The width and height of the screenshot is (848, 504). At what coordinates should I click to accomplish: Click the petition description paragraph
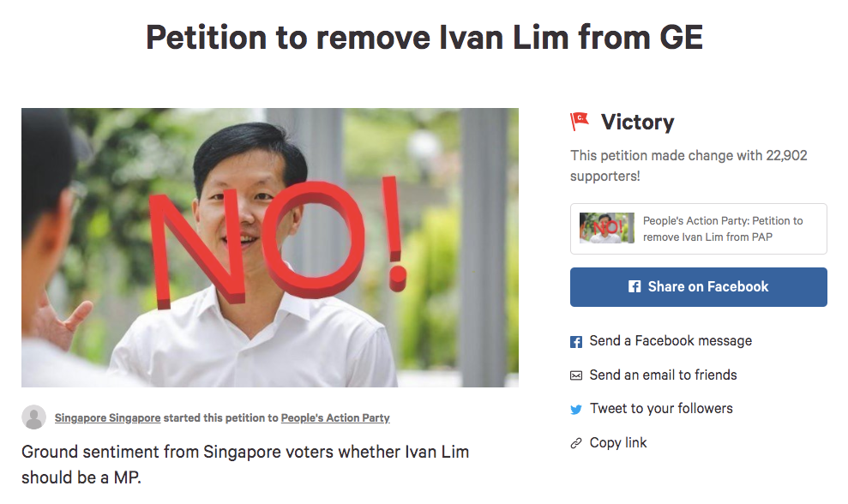(x=245, y=465)
